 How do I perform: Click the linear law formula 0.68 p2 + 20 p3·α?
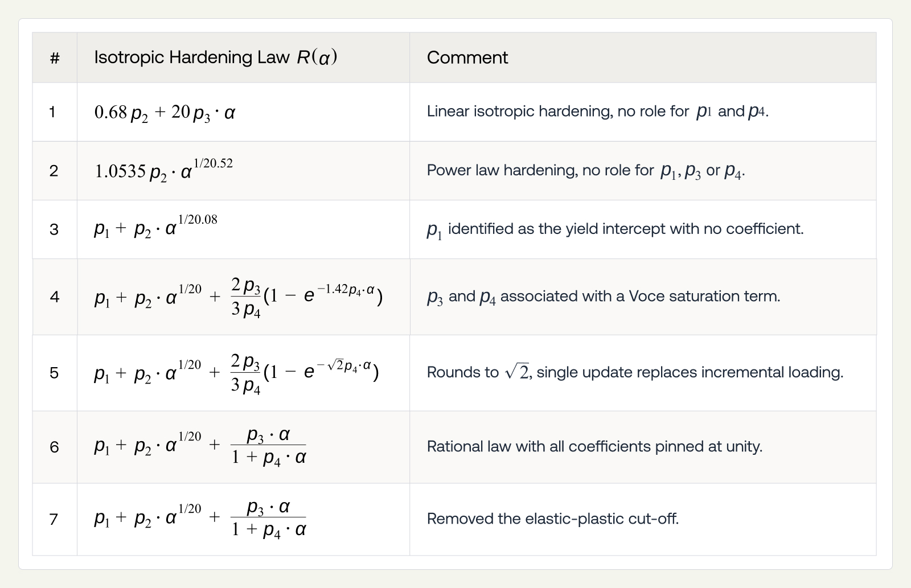(x=165, y=113)
